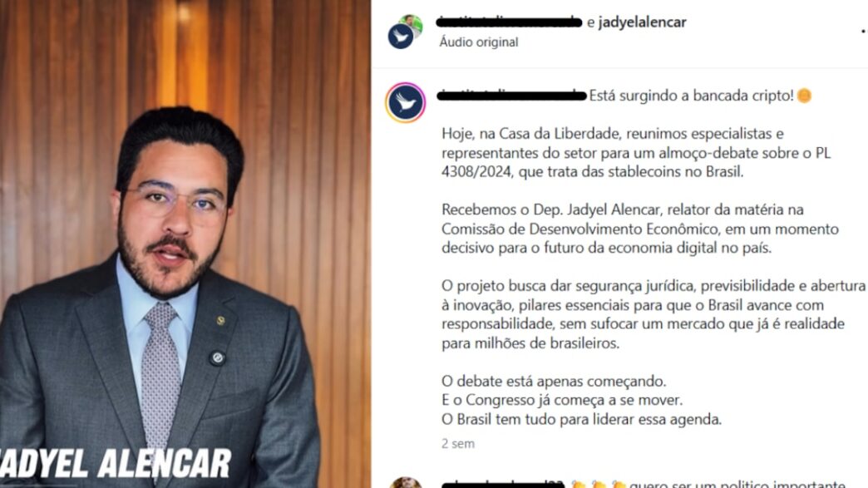
Task: Click the redacted username beside the caption
Action: [511, 96]
